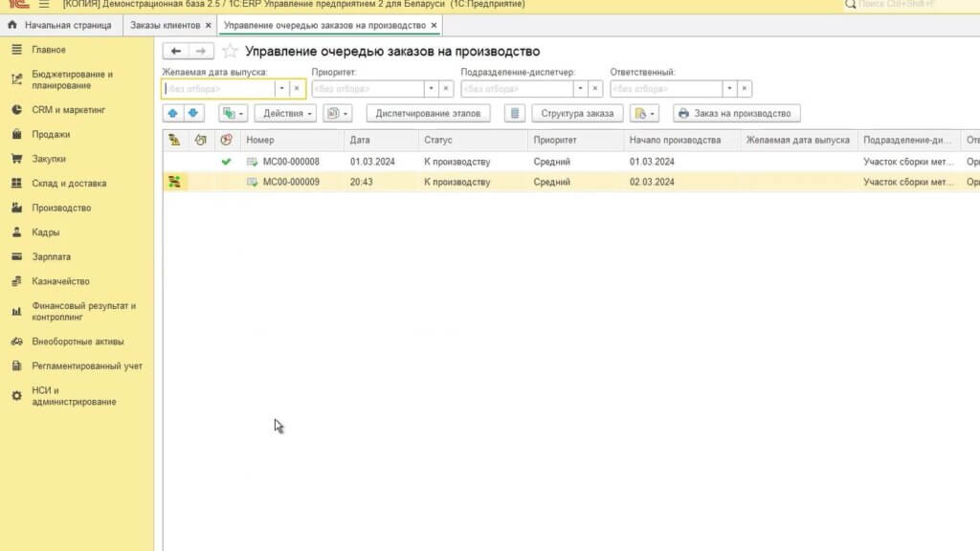Screen dimensions: 980x551
Task: Click the Заказ на производство print button
Action: (x=736, y=113)
